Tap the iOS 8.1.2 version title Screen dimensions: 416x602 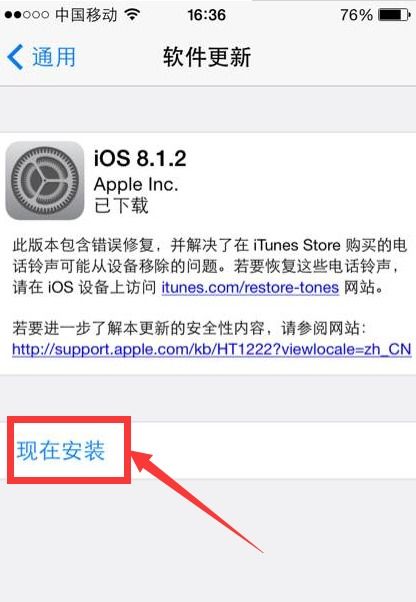140,158
